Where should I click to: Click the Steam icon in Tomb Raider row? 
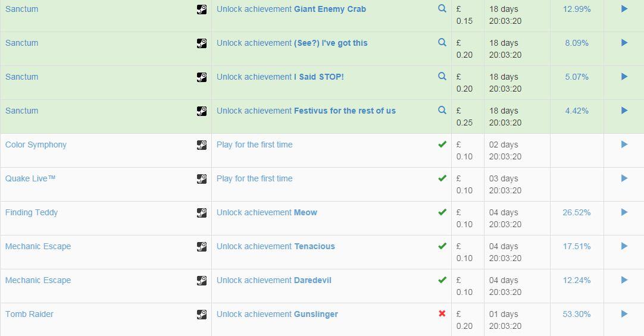point(202,315)
